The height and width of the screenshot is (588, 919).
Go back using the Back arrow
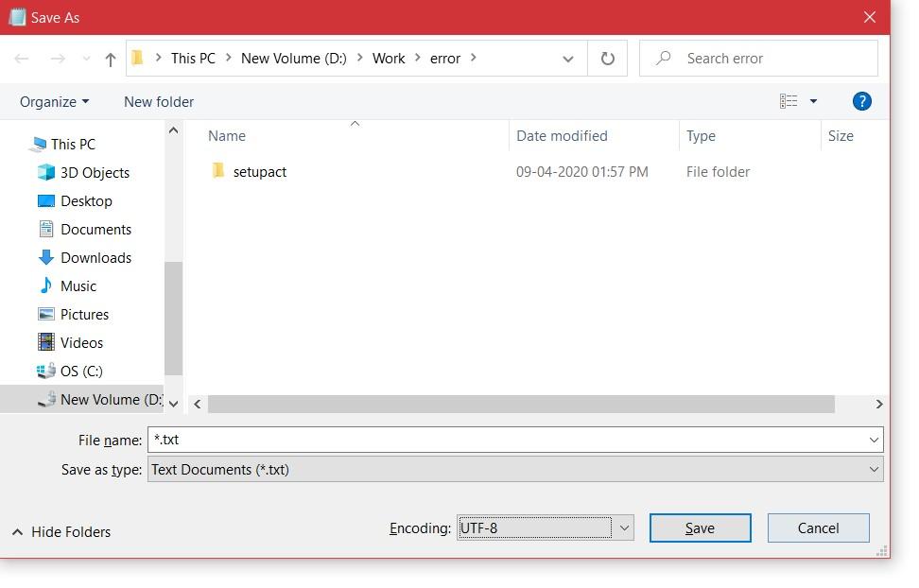22,59
